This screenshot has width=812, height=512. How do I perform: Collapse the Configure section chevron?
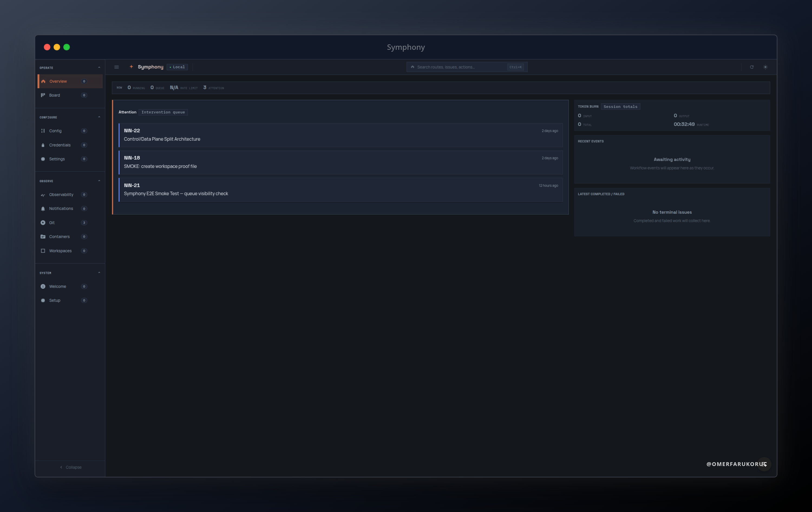pos(99,117)
